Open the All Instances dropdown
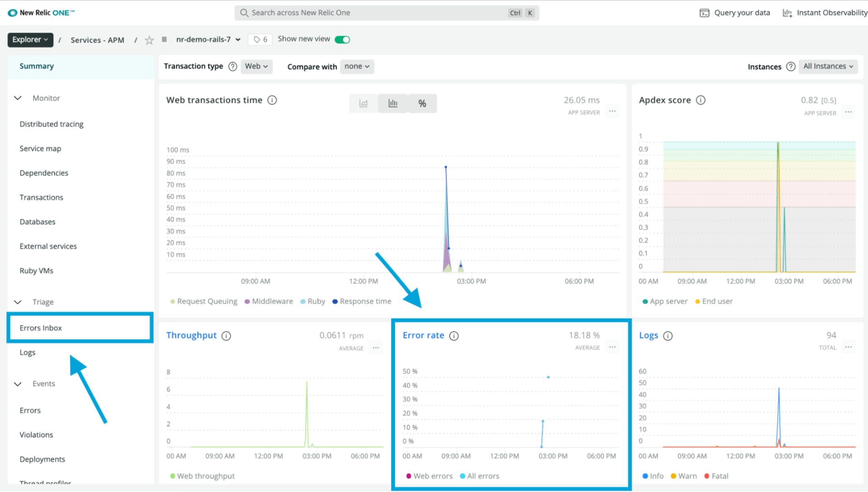The width and height of the screenshot is (868, 492). click(x=828, y=66)
